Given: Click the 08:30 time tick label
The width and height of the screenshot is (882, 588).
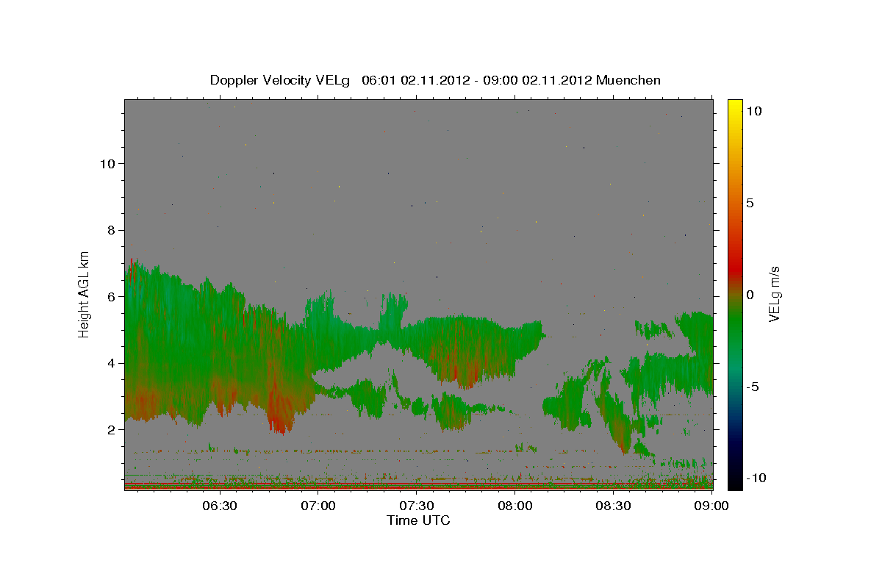Looking at the screenshot, I should tap(614, 506).
